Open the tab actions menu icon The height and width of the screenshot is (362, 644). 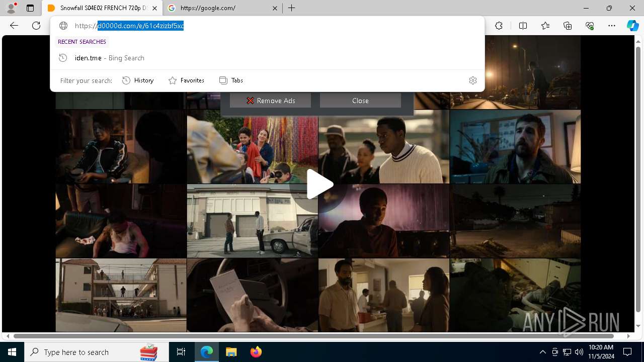point(30,8)
